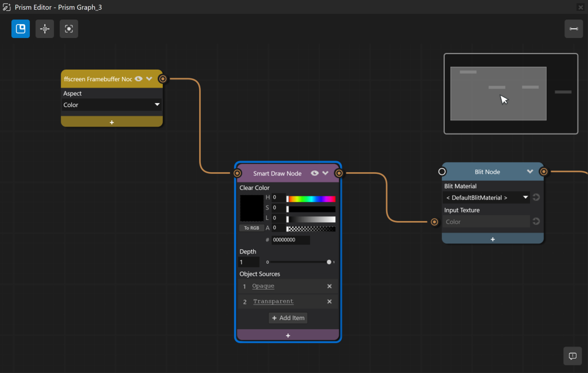588x373 pixels.
Task: Click the hex color input field
Action: [x=291, y=240]
